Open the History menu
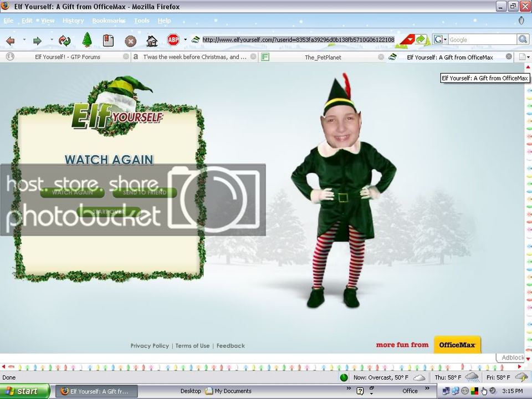The image size is (532, 399). (73, 21)
